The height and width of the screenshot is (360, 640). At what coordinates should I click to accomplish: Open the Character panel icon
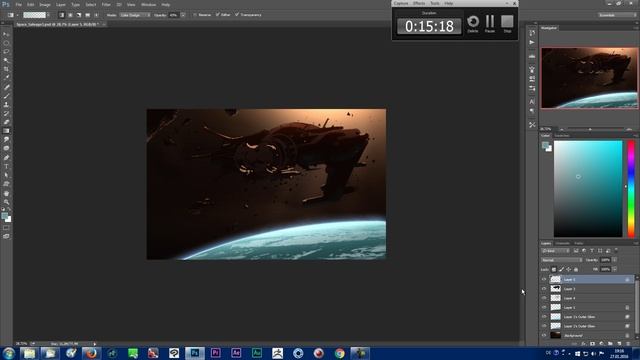[x=532, y=101]
